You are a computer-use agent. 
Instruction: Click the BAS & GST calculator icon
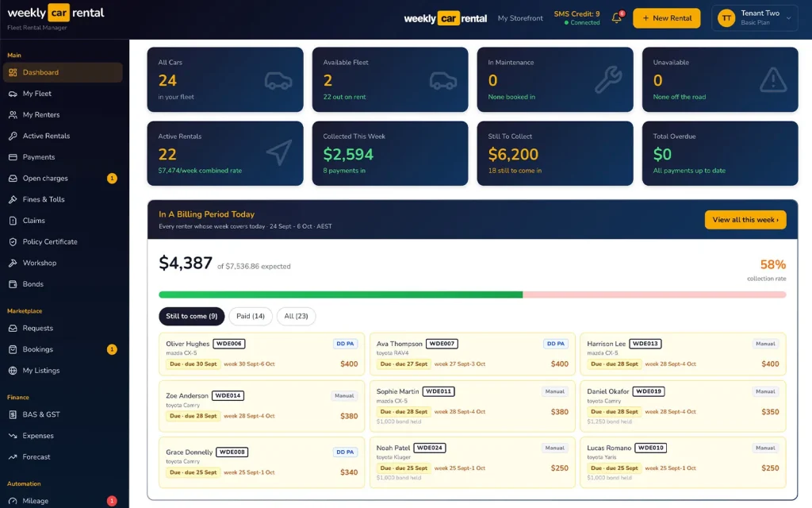click(13, 414)
